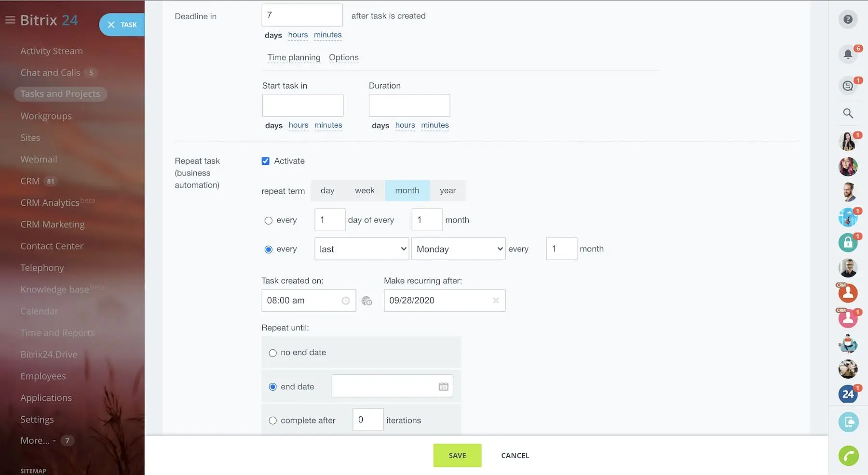868x475 pixels.
Task: Clear the Make recurring after date
Action: 495,301
